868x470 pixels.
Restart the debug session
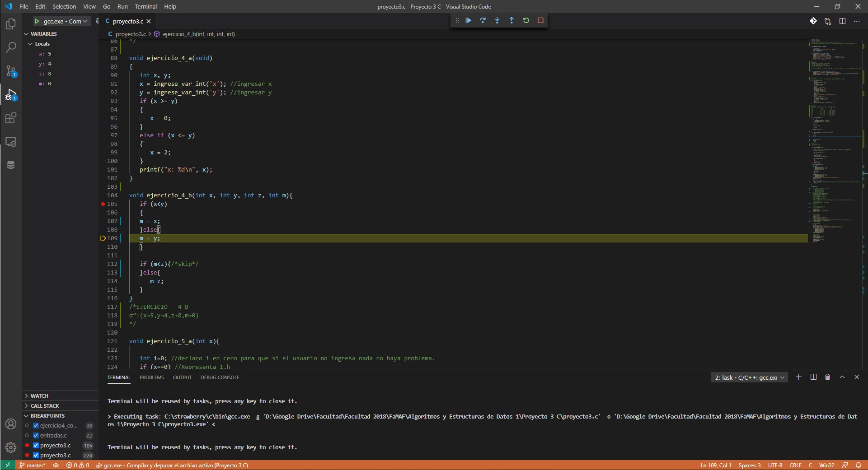[526, 20]
